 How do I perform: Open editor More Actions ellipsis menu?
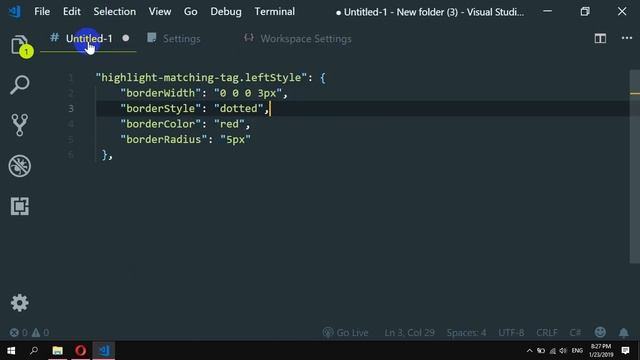coord(627,38)
